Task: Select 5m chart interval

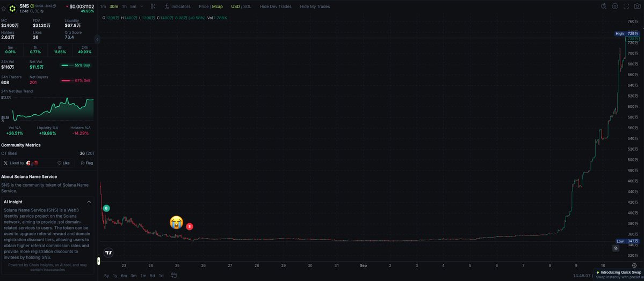Action: 133,6
